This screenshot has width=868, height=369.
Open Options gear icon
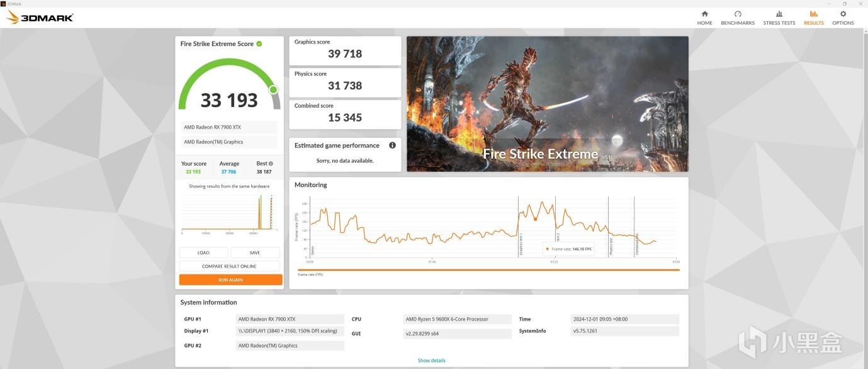click(843, 14)
